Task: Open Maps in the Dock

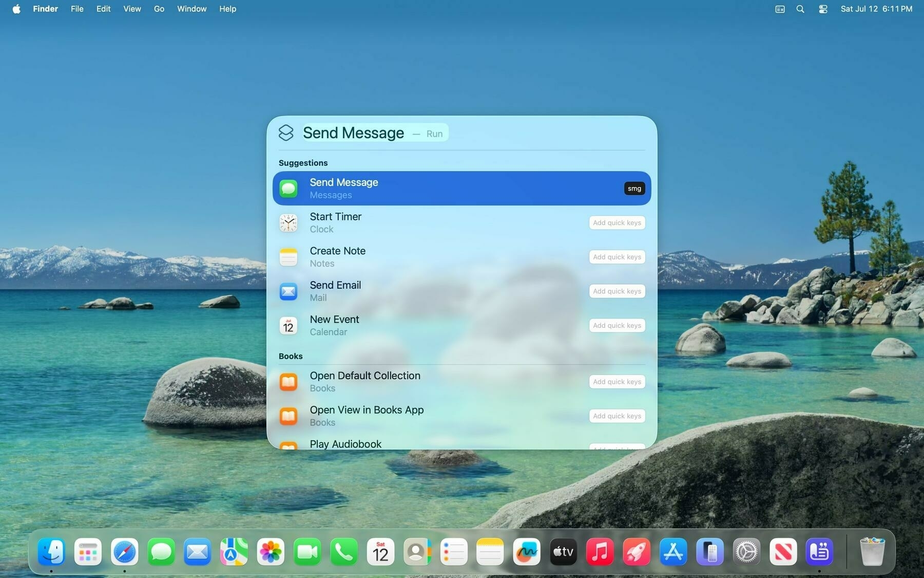Action: click(234, 552)
